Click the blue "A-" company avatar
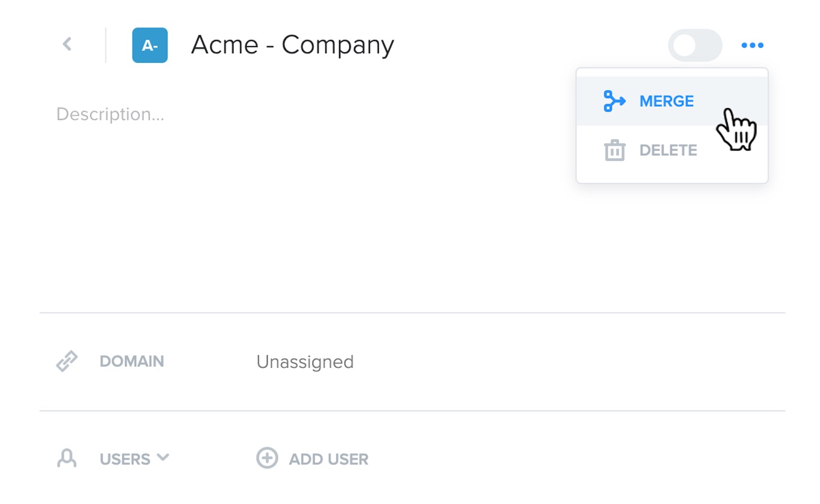This screenshot has width=820, height=504. [150, 45]
